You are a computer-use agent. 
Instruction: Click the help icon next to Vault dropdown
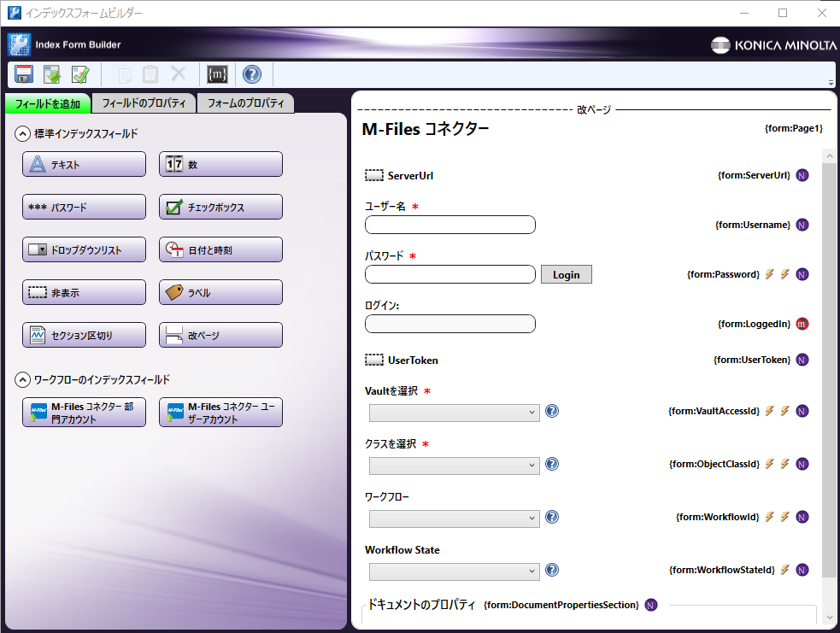(x=552, y=411)
